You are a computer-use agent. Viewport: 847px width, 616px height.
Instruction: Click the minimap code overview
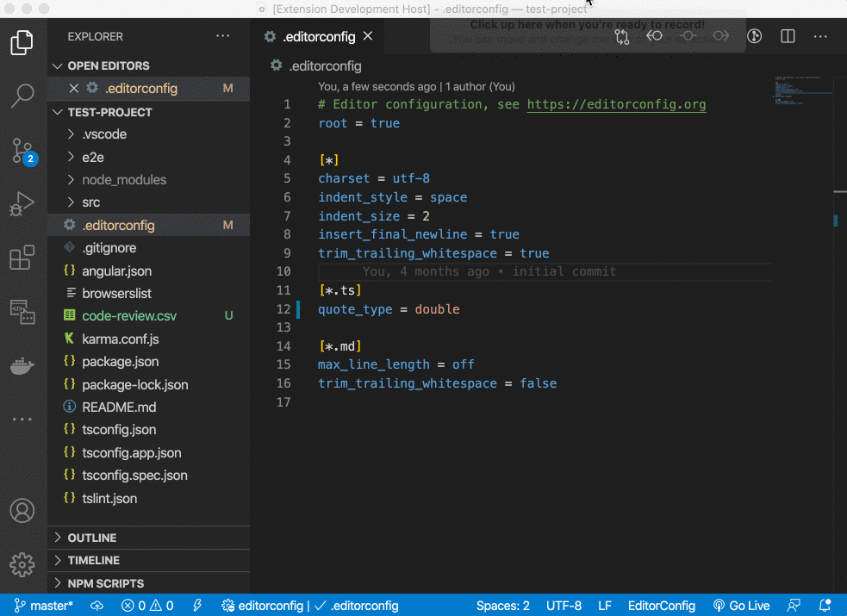[801, 90]
